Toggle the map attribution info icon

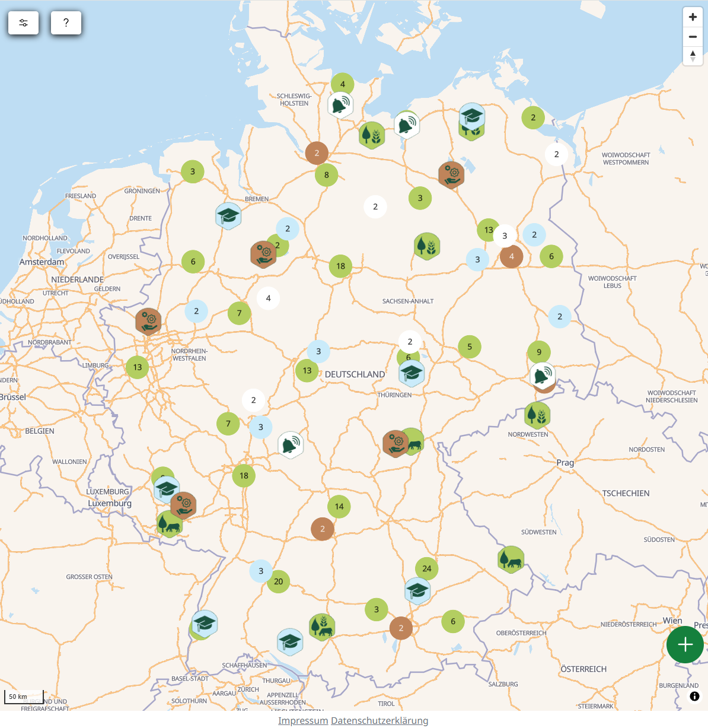pos(694,697)
